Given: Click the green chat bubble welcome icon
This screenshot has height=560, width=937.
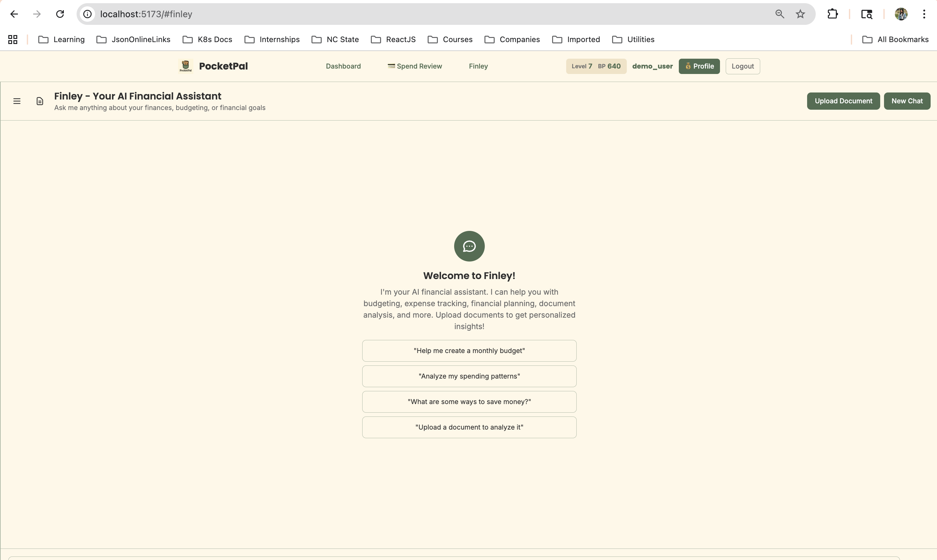Looking at the screenshot, I should 469,246.
